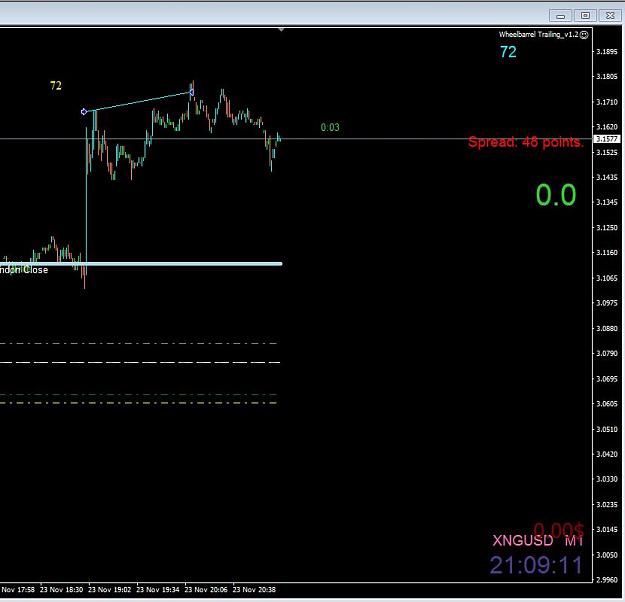The image size is (625, 602).
Task: Click the 21:09:11 clock display
Action: tap(537, 565)
